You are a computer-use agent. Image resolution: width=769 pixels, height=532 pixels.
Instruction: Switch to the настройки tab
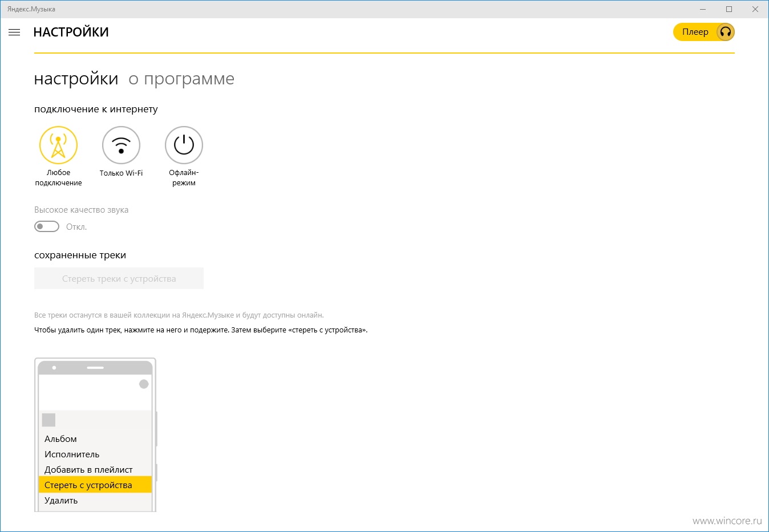coord(76,79)
